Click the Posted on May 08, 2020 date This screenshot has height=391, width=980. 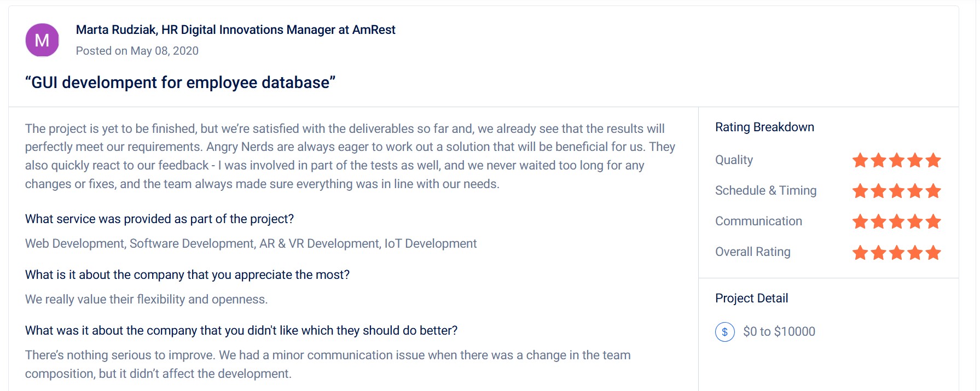point(137,51)
